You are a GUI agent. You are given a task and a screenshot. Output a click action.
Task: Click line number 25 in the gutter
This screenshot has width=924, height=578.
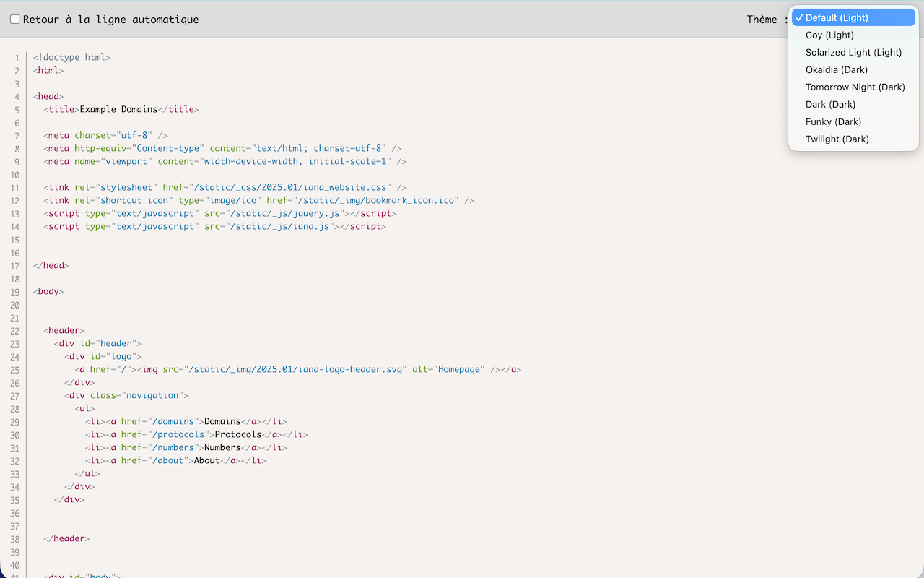(15, 370)
